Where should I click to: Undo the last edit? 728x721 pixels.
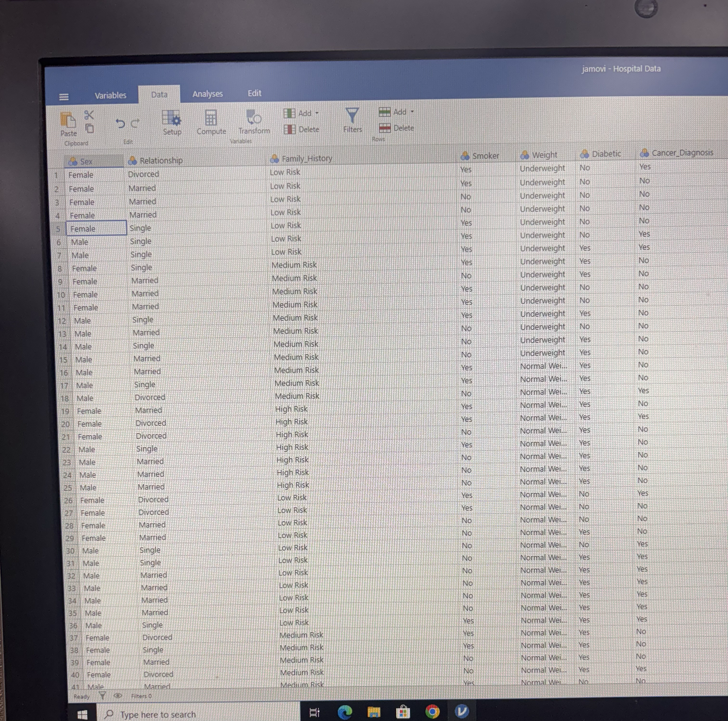click(x=120, y=123)
